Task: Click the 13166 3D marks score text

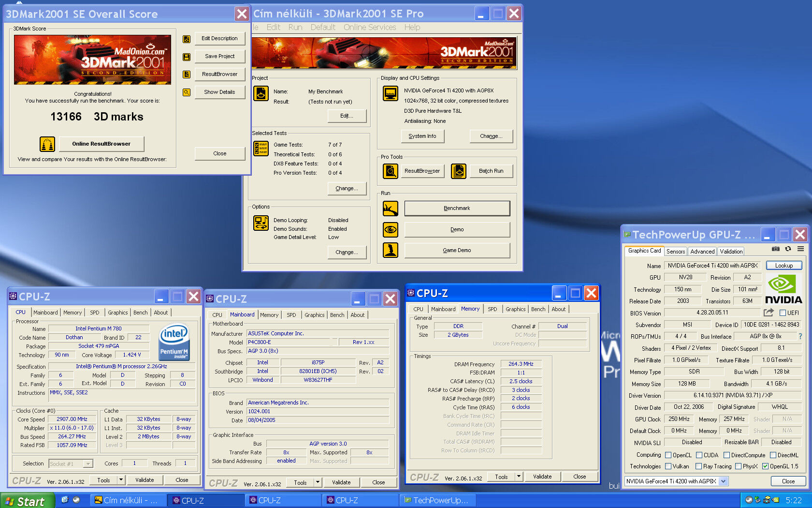Action: click(x=97, y=117)
